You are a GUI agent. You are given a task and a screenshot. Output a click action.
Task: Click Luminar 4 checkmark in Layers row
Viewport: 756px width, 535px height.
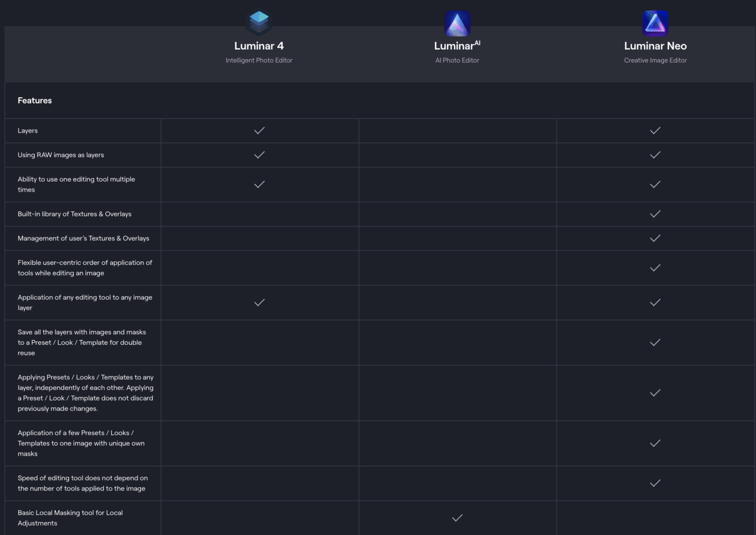point(259,131)
